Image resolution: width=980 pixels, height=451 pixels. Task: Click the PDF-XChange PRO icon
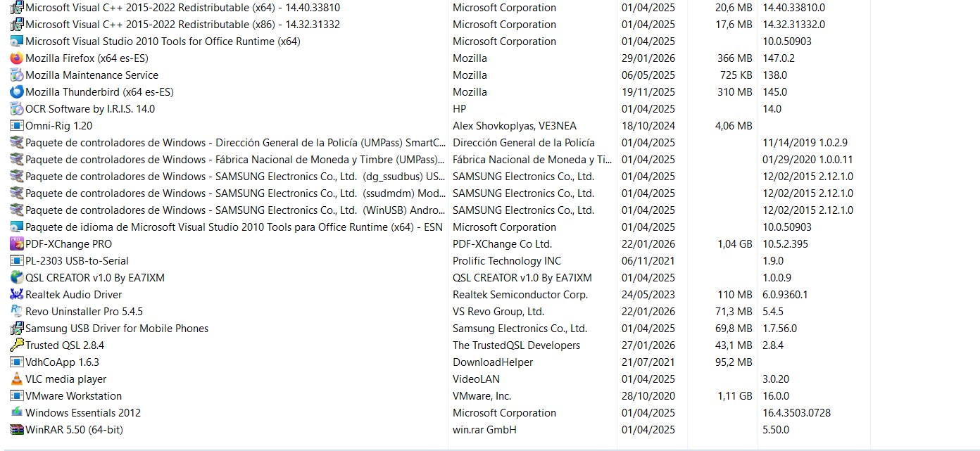(x=17, y=244)
